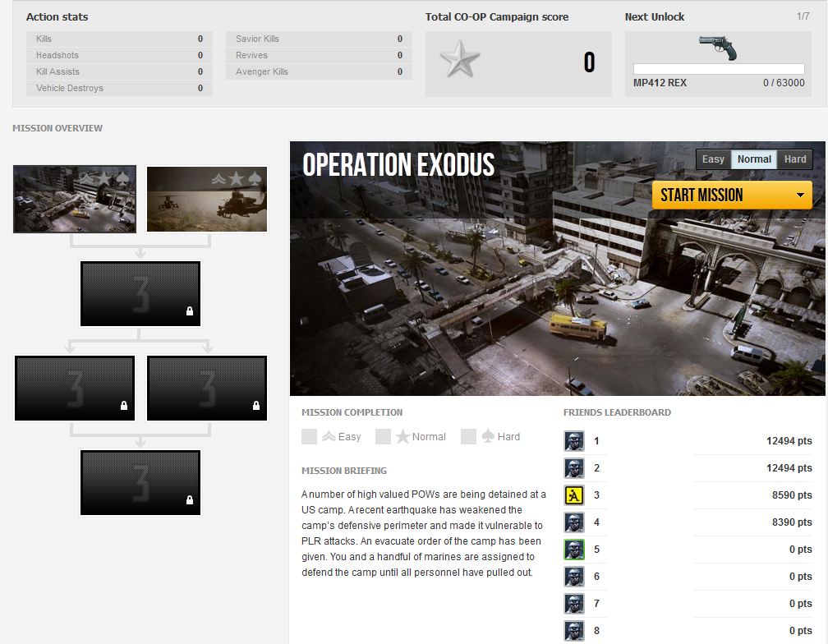Image resolution: width=828 pixels, height=644 pixels.
Task: Select the Operation Exodus mission thumbnail
Action: tap(75, 199)
